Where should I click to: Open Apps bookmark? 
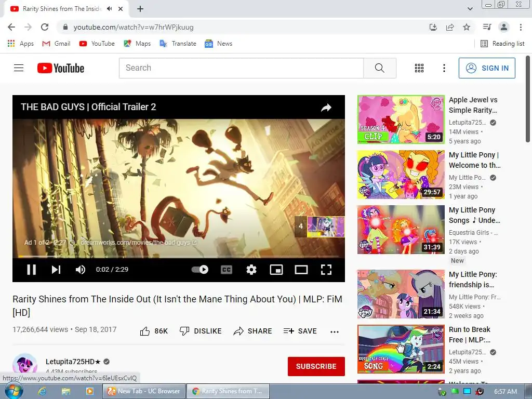click(21, 44)
